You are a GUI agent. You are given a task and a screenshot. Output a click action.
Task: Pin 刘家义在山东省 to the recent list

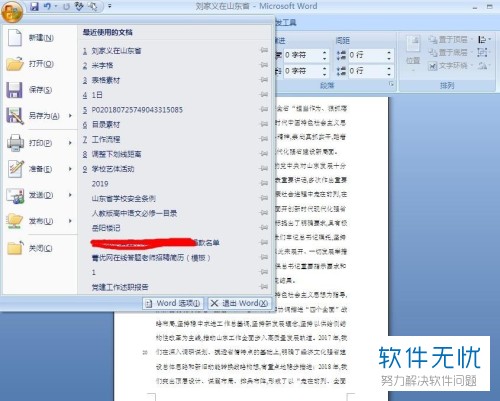pyautogui.click(x=264, y=50)
